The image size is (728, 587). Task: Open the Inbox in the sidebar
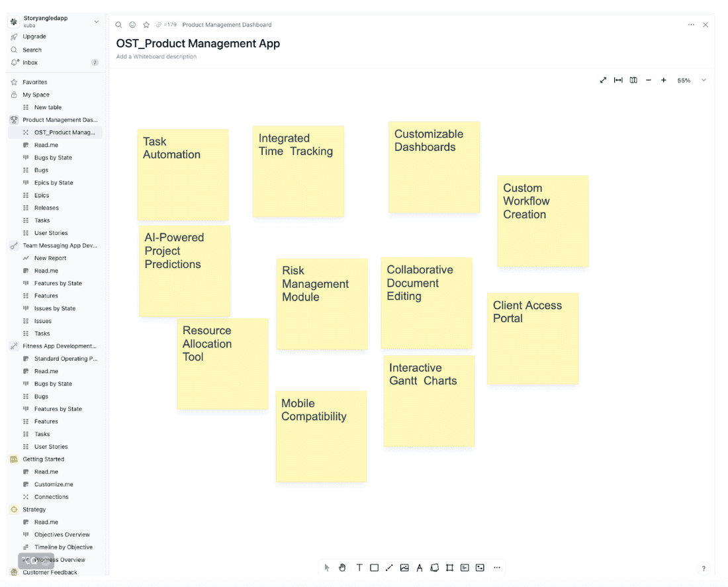click(30, 62)
